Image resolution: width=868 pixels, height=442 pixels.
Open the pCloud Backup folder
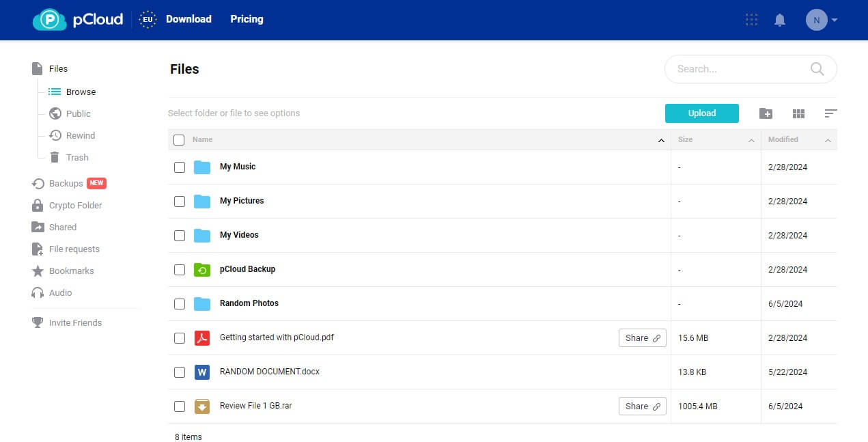pos(247,269)
